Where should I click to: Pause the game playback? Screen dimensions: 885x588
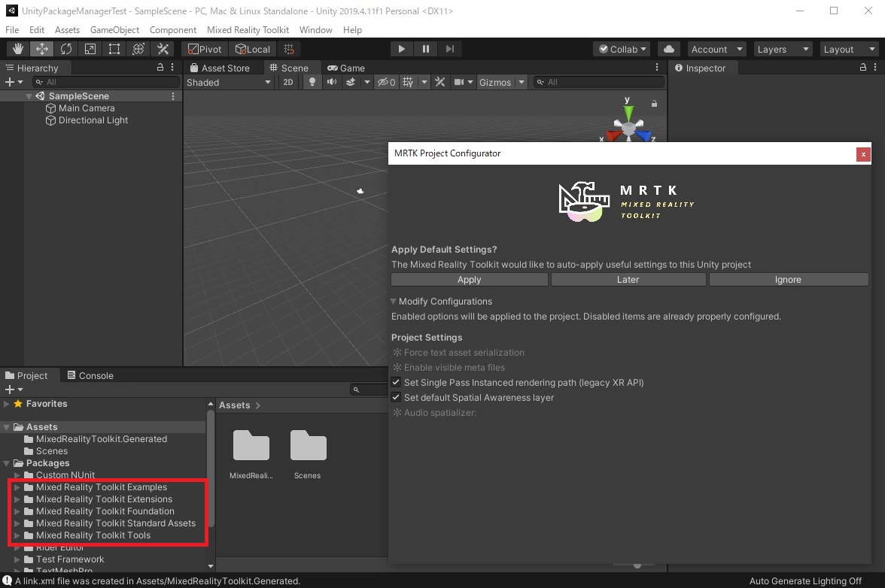[426, 49]
